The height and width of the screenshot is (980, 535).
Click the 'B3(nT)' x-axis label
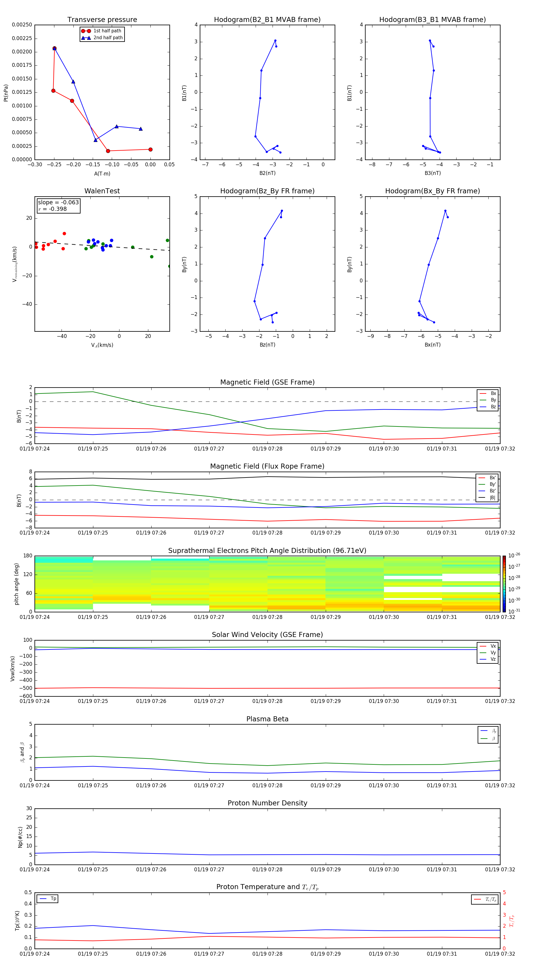click(x=432, y=173)
